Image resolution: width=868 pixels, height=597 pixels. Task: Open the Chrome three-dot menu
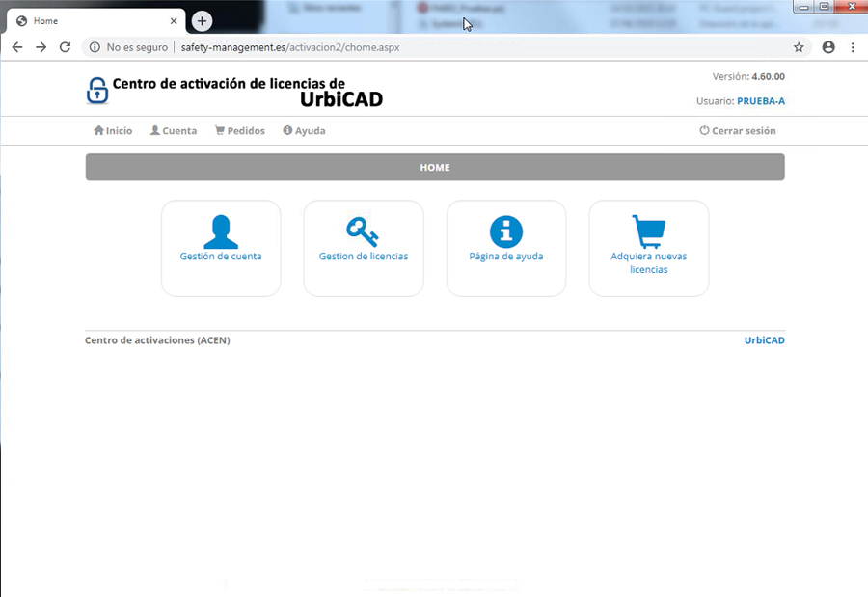coord(853,47)
